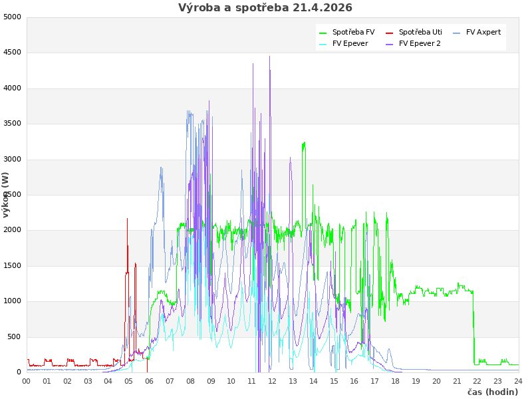Click the 12 hour tick label
The height and width of the screenshot is (399, 532).
272,381
